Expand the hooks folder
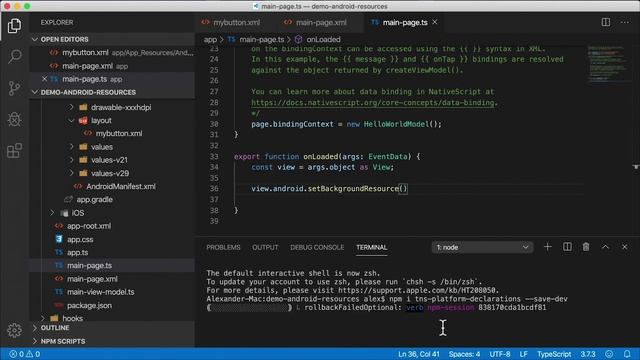Viewport: 640px width, 360px height. tap(43, 318)
